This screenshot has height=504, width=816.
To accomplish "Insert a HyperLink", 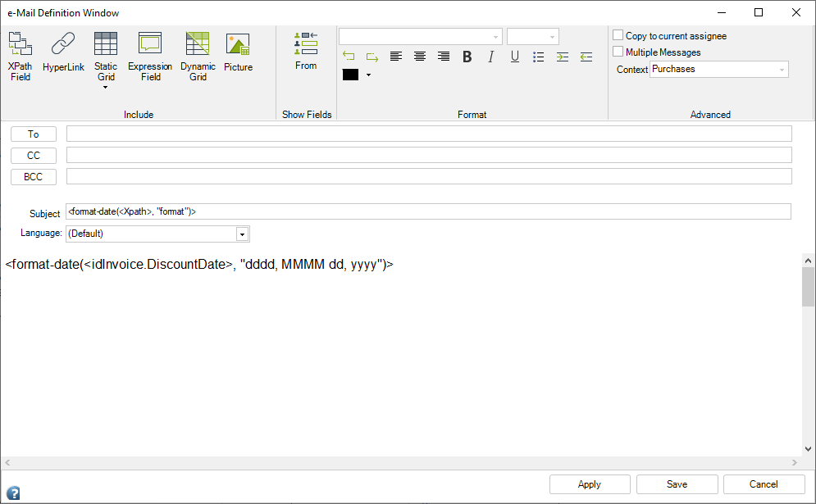I will (x=63, y=52).
